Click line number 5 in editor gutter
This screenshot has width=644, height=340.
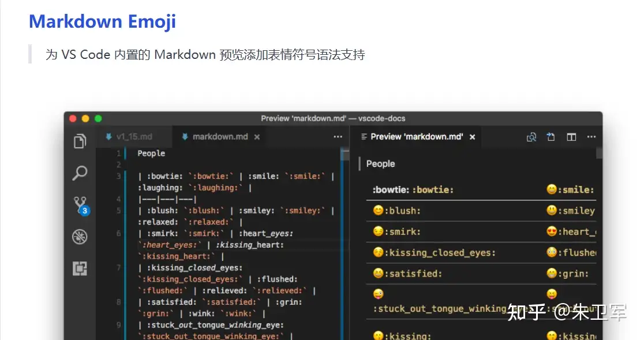coord(118,211)
